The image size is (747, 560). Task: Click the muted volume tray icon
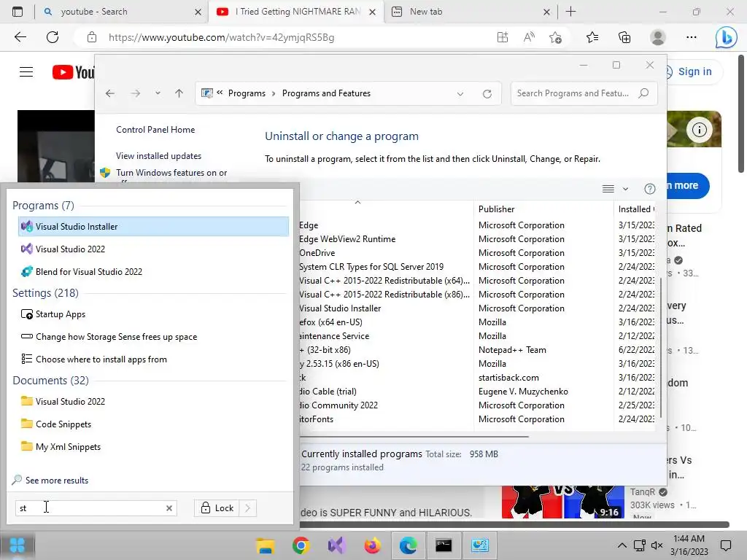click(657, 545)
